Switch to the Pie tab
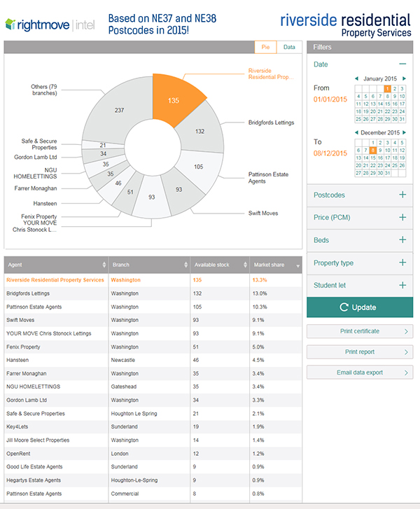The width and height of the screenshot is (420, 509). pyautogui.click(x=265, y=47)
